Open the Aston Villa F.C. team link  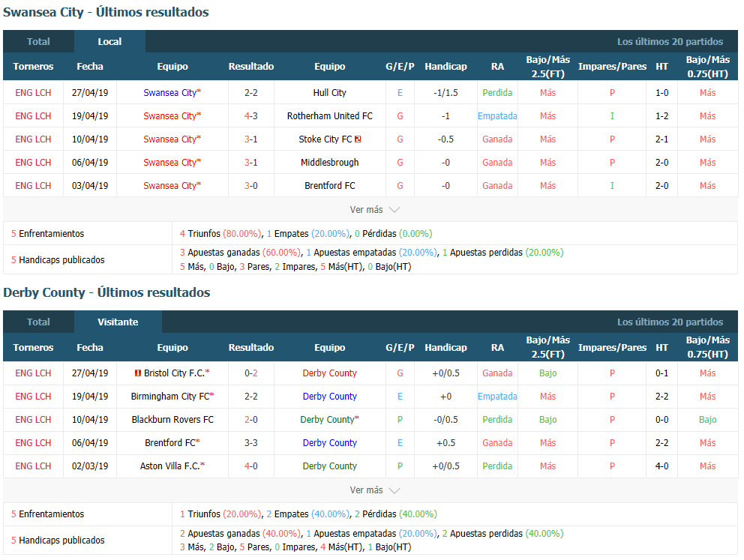(x=169, y=466)
